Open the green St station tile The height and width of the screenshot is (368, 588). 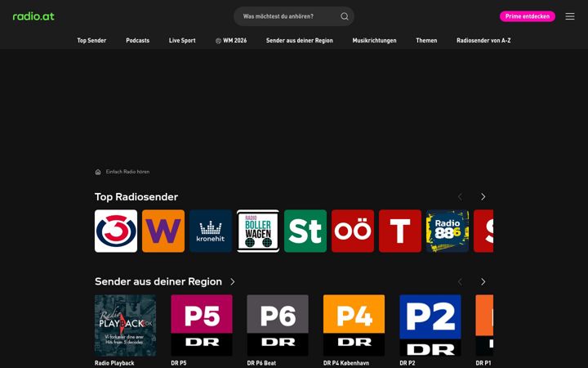[305, 231]
